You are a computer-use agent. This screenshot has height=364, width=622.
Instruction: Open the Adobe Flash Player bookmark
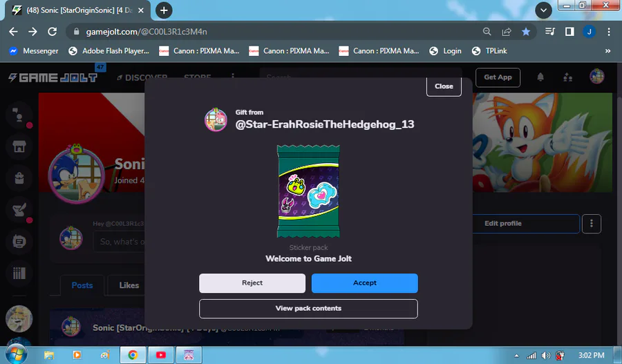point(109,50)
